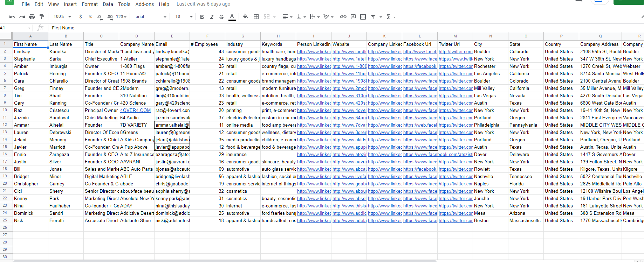644x262 pixels.
Task: Toggle strikethrough formatting
Action: click(x=221, y=17)
